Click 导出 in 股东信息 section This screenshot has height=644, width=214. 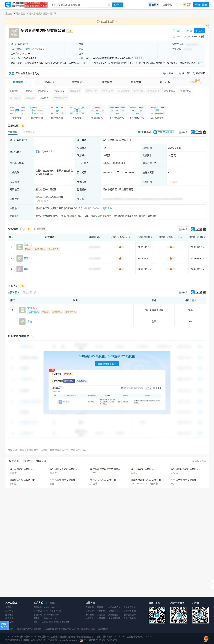tap(183, 229)
